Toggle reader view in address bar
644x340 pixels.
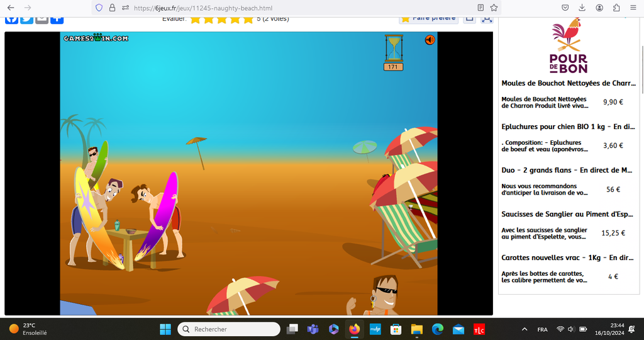coord(480,8)
